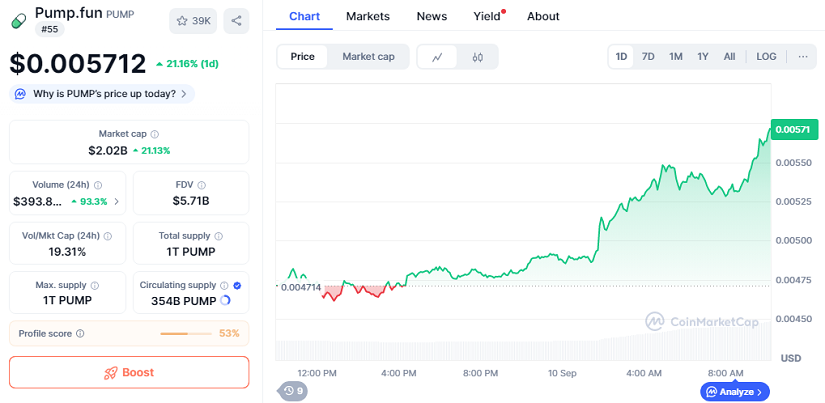Click the Profile score progress bar
The height and width of the screenshot is (403, 825).
pyautogui.click(x=186, y=334)
